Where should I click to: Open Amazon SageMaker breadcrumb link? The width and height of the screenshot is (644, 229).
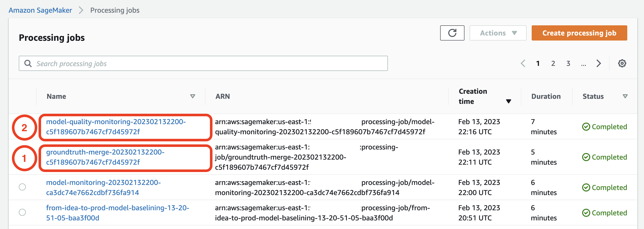(40, 10)
